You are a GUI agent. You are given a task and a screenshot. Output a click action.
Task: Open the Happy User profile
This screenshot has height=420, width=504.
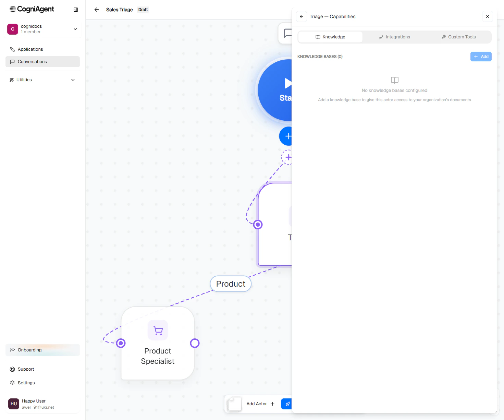point(42,404)
